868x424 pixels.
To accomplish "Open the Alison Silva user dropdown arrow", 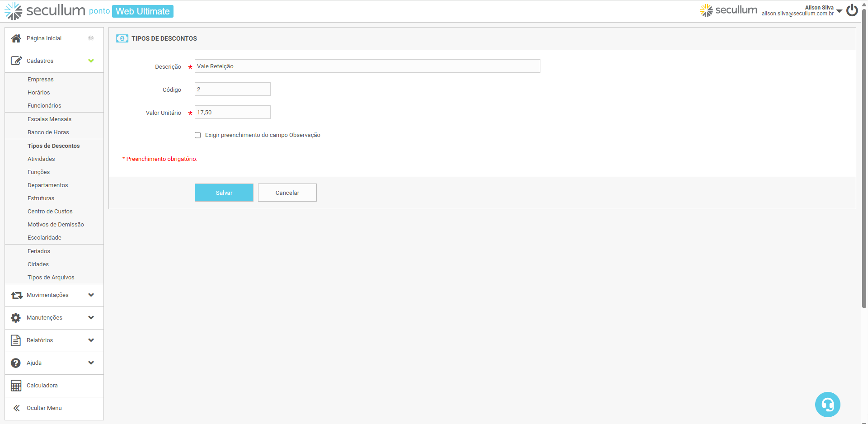I will tap(839, 11).
